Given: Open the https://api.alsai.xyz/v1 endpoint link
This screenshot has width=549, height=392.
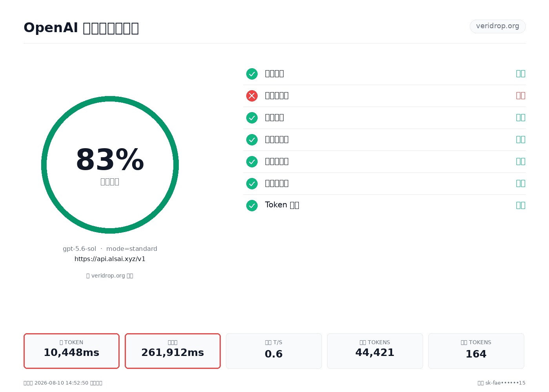Looking at the screenshot, I should pyautogui.click(x=110, y=259).
